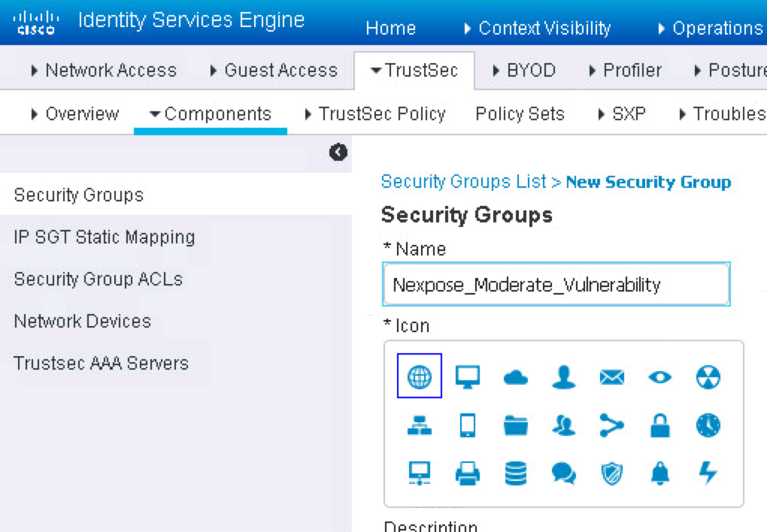The height and width of the screenshot is (532, 767).
Task: Open Security Group ACLs in sidebar
Action: (98, 279)
